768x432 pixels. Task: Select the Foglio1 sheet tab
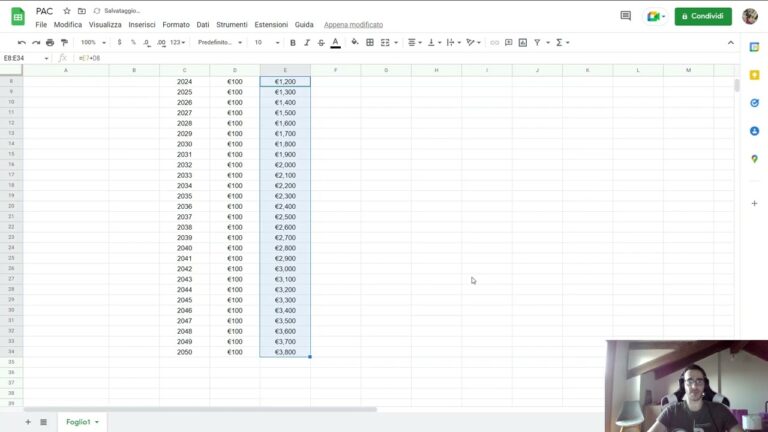pos(82,422)
